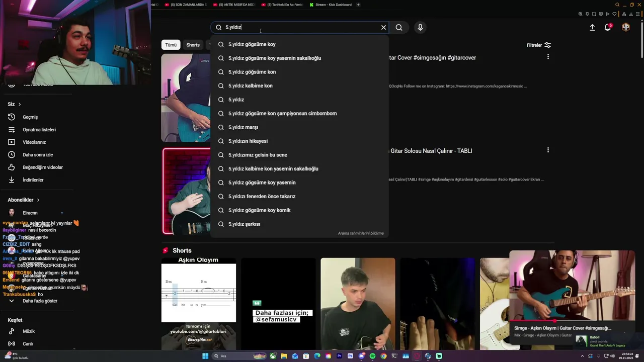This screenshot has height=362, width=644.
Task: Choose suggestion '5.yıldızı fenerden önce takarız'
Action: (299, 197)
